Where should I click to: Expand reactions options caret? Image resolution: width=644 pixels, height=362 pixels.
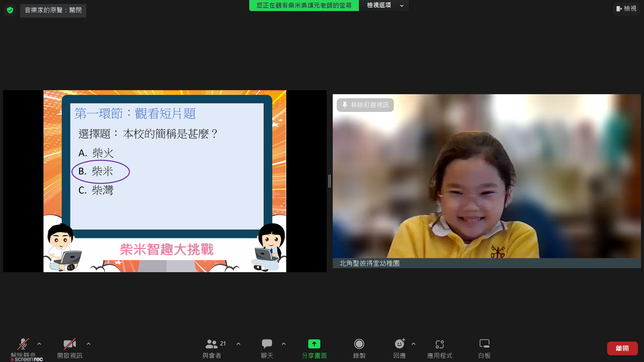click(x=414, y=344)
